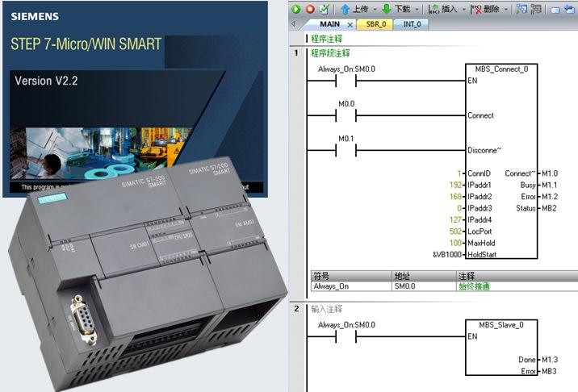Switch to the SBR_0 tab
Image resolution: width=578 pixels, height=392 pixels.
point(375,24)
